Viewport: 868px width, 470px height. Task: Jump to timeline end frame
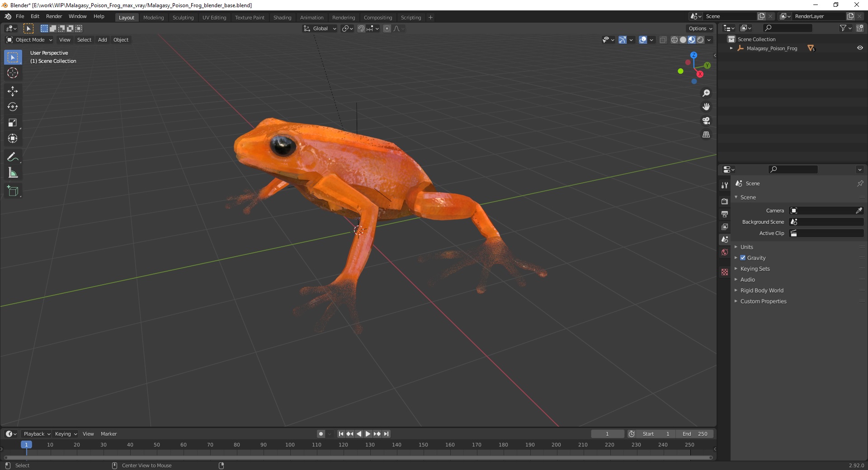(x=386, y=434)
